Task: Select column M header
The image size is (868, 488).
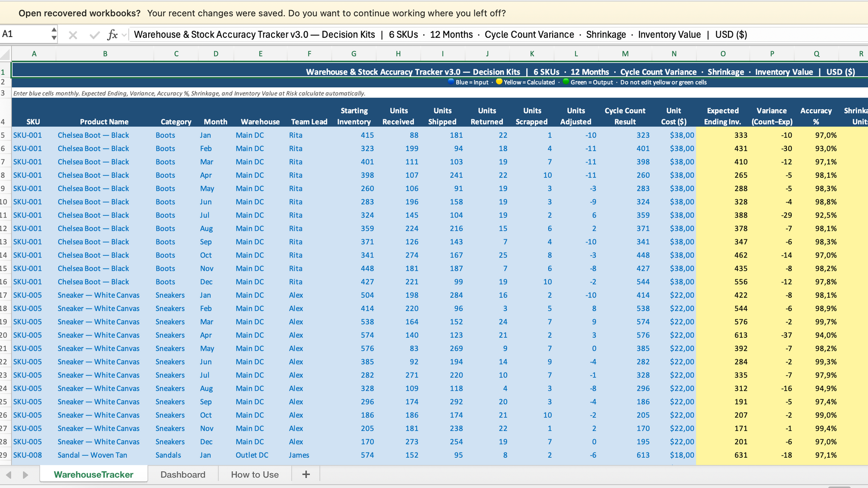Action: click(624, 54)
